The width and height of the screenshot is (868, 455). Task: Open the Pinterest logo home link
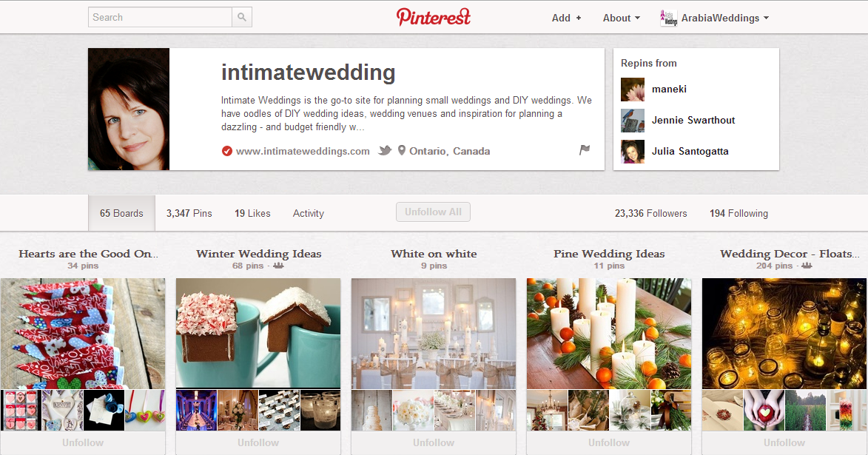pos(434,16)
